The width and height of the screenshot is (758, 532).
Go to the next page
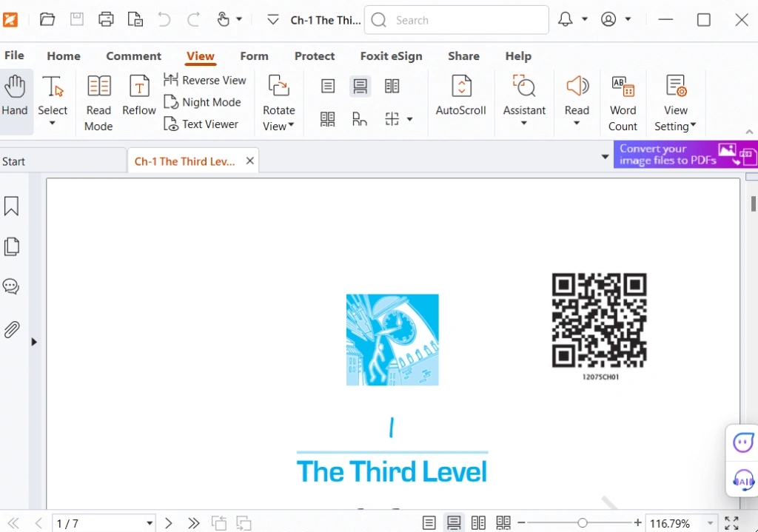click(x=168, y=523)
